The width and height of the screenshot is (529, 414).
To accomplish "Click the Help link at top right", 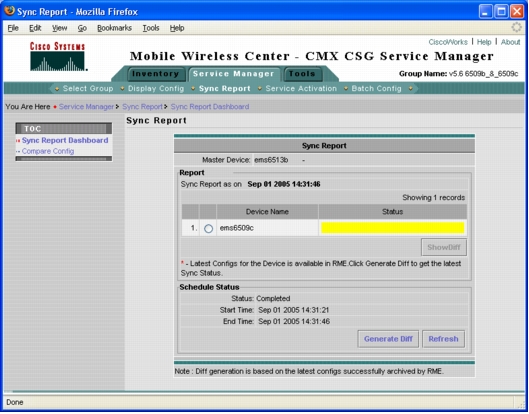I will pos(484,42).
